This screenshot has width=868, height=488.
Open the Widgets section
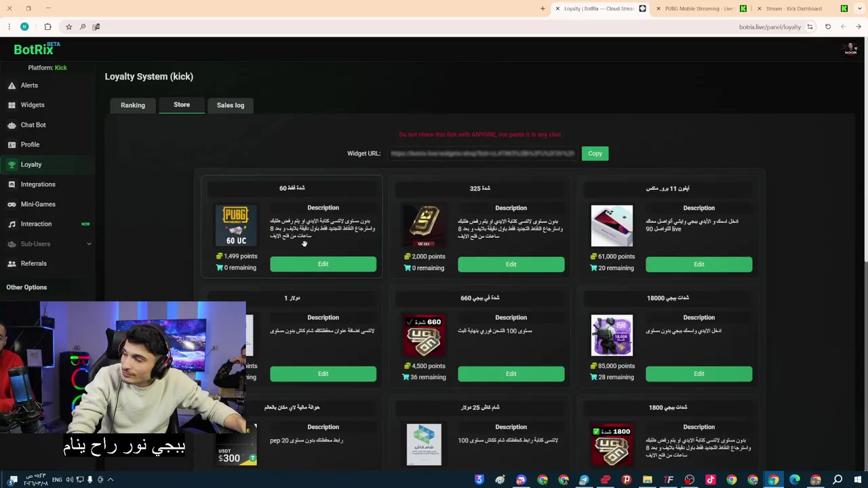click(x=33, y=105)
